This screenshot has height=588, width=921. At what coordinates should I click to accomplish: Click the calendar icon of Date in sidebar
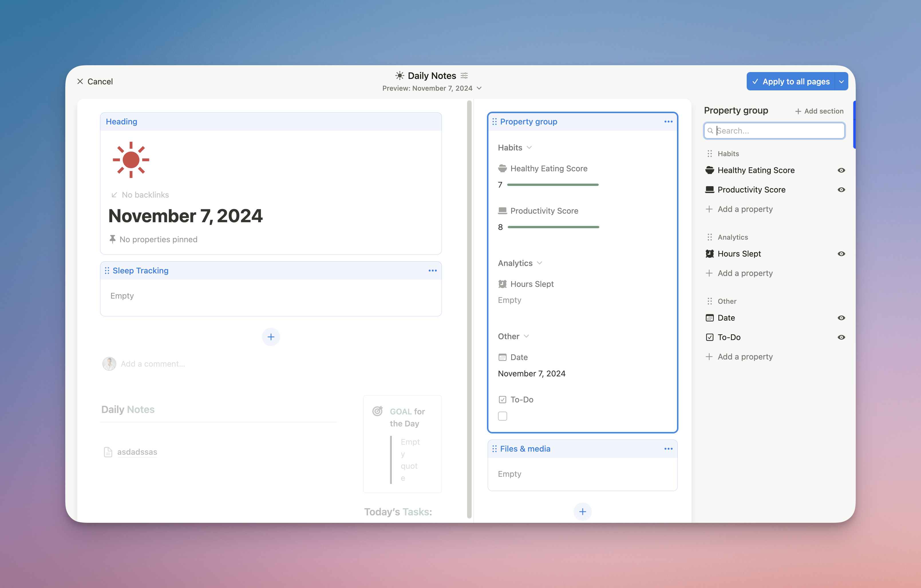pyautogui.click(x=709, y=318)
